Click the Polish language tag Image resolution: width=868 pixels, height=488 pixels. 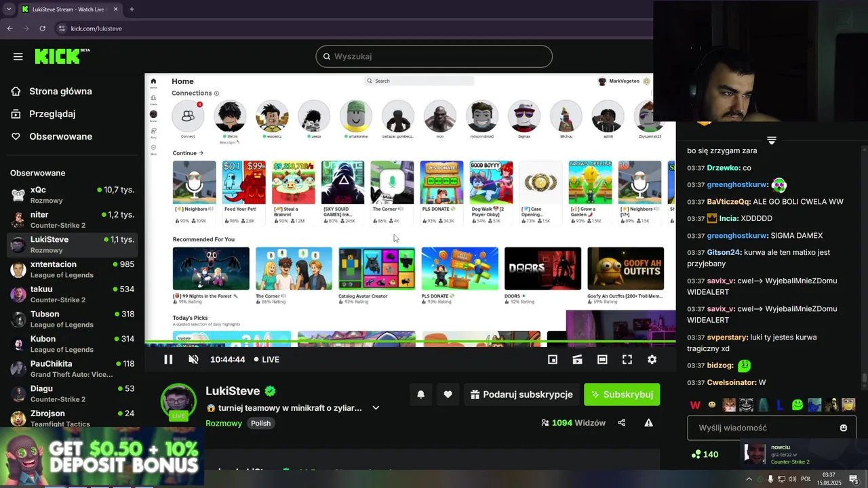[x=260, y=423]
